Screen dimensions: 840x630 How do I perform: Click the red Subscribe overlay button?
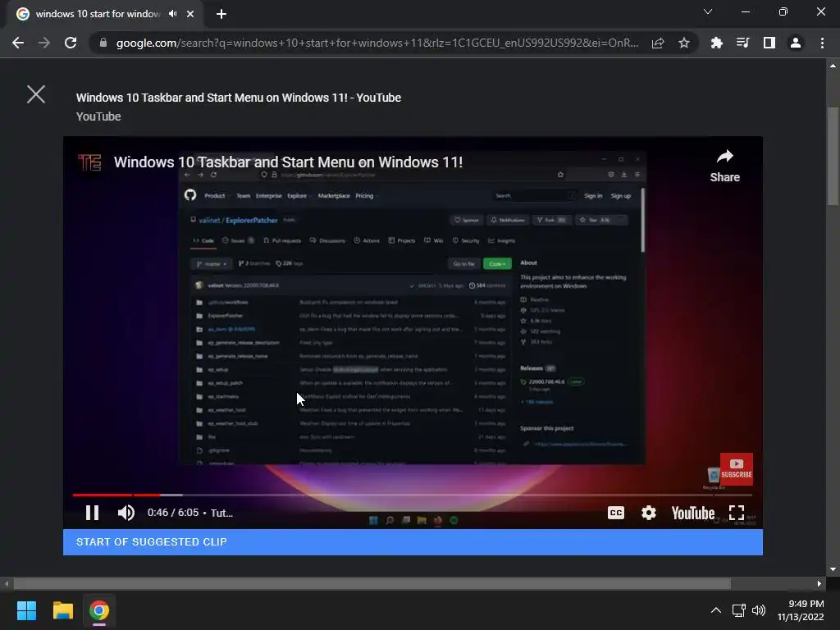coord(736,468)
